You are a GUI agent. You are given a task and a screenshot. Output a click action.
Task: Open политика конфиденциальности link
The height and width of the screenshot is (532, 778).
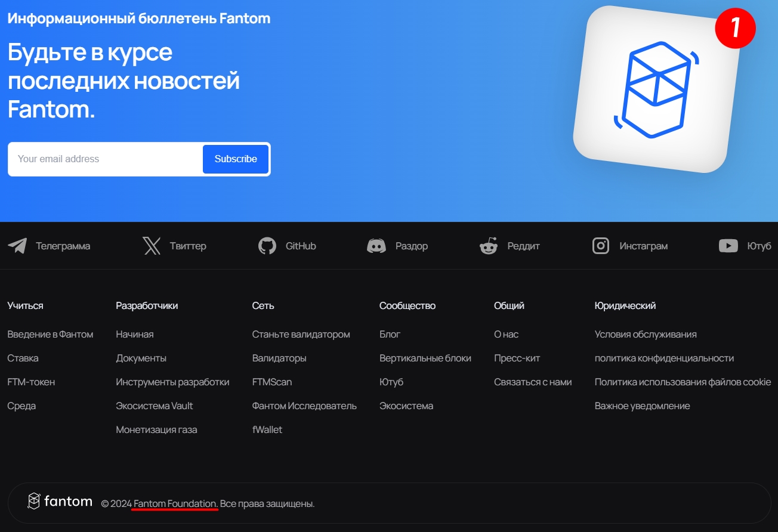(x=665, y=358)
